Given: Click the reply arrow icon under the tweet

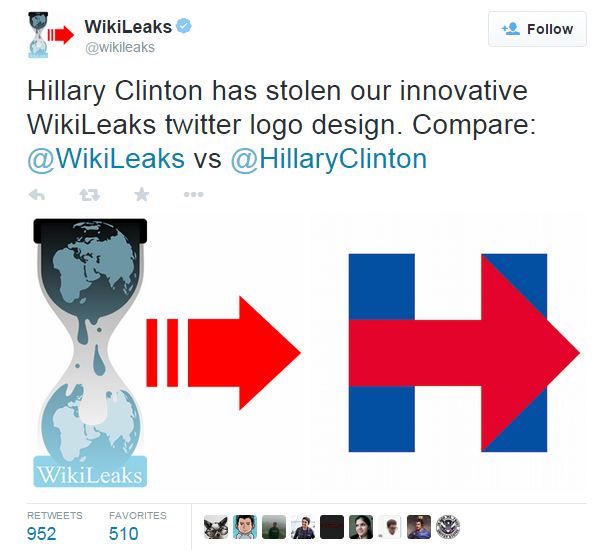Looking at the screenshot, I should point(37,195).
